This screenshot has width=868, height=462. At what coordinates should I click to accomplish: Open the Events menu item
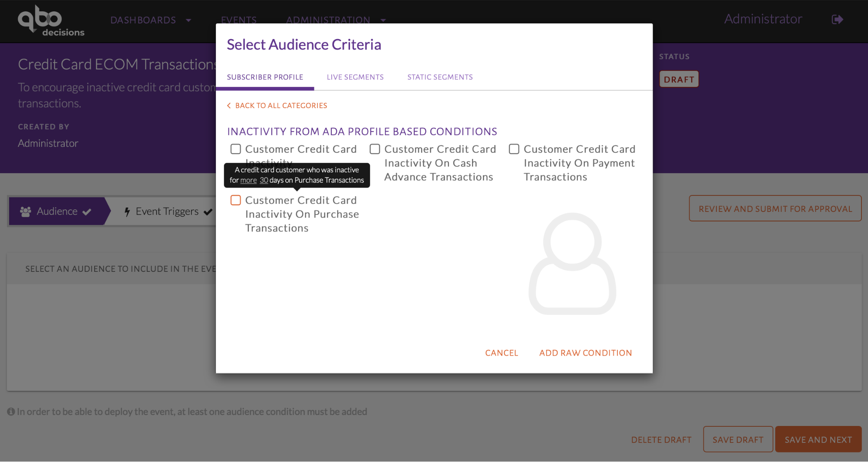pos(239,20)
